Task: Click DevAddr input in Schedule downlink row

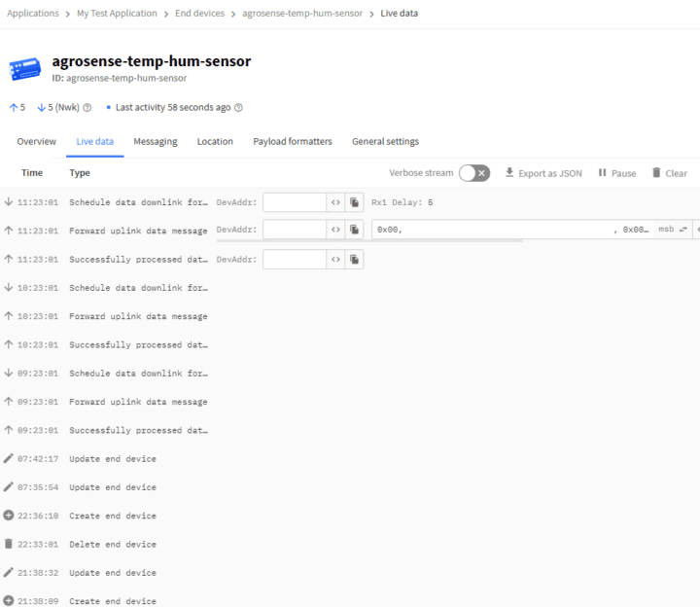Action: 294,202
